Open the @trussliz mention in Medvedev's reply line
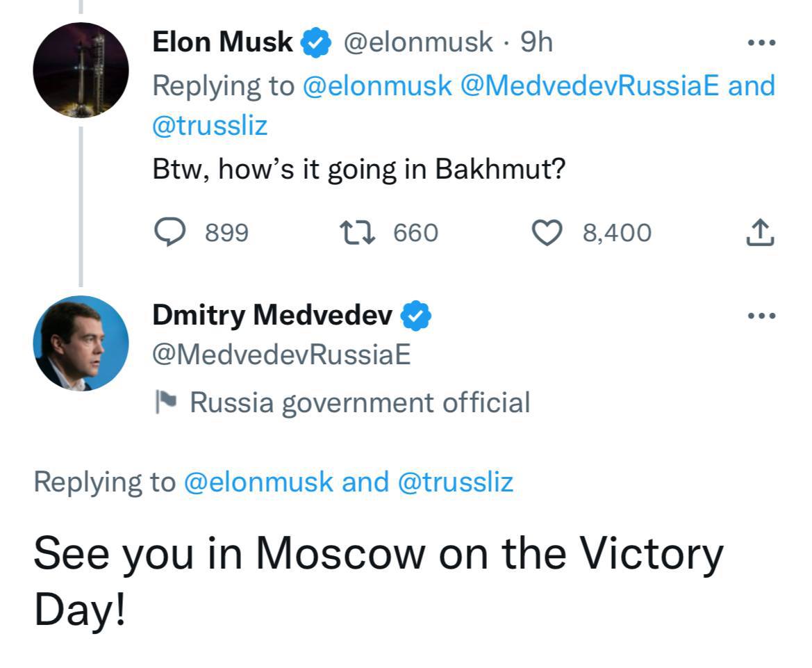The width and height of the screenshot is (812, 668). pos(455,482)
